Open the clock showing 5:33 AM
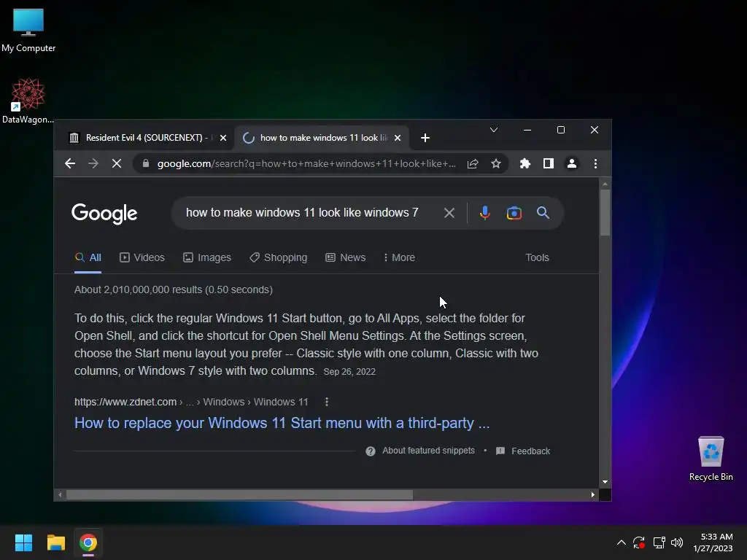747x560 pixels. coord(713,542)
